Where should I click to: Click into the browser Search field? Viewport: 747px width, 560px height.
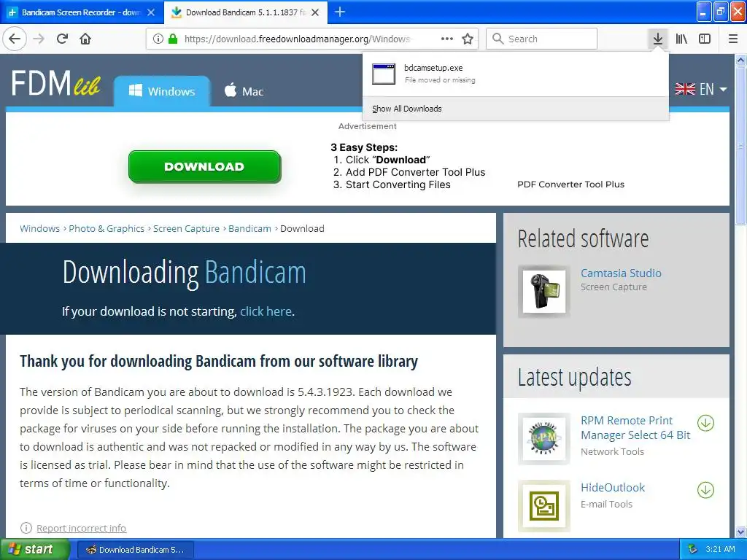tap(542, 39)
